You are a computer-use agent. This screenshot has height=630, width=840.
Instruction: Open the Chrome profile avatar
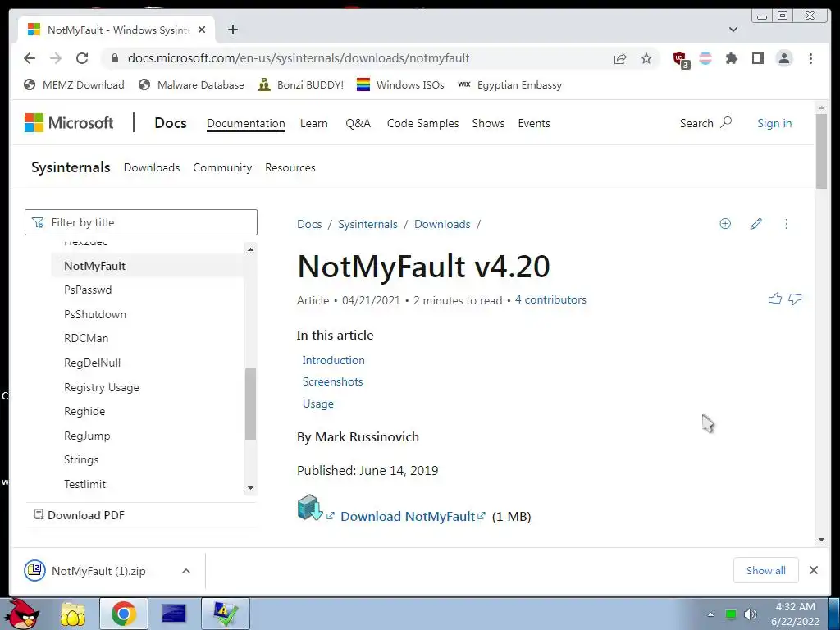[x=783, y=58]
